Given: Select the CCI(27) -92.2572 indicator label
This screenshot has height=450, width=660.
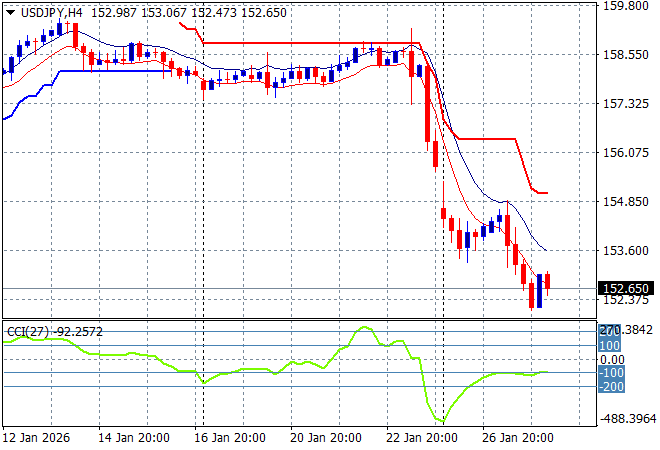Looking at the screenshot, I should pos(55,332).
